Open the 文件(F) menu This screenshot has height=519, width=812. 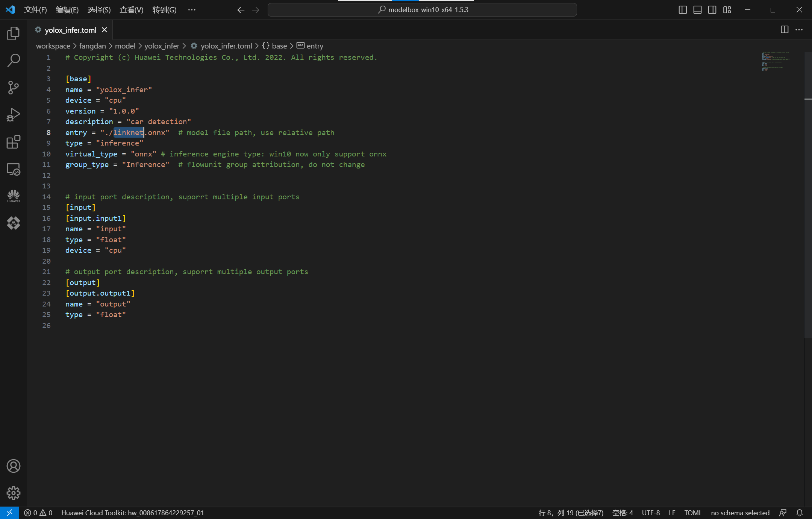coord(35,10)
